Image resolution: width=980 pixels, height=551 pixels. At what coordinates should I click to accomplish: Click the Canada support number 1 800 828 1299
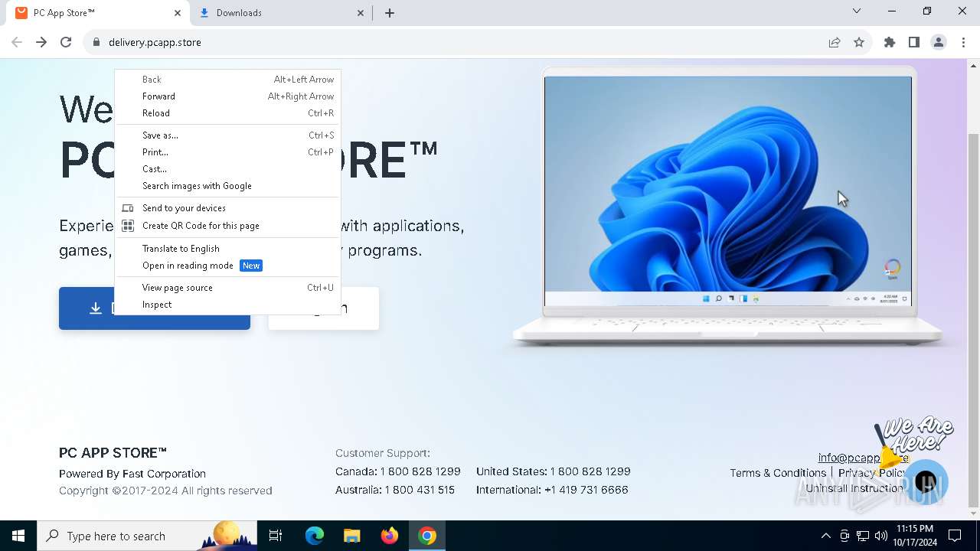[420, 471]
